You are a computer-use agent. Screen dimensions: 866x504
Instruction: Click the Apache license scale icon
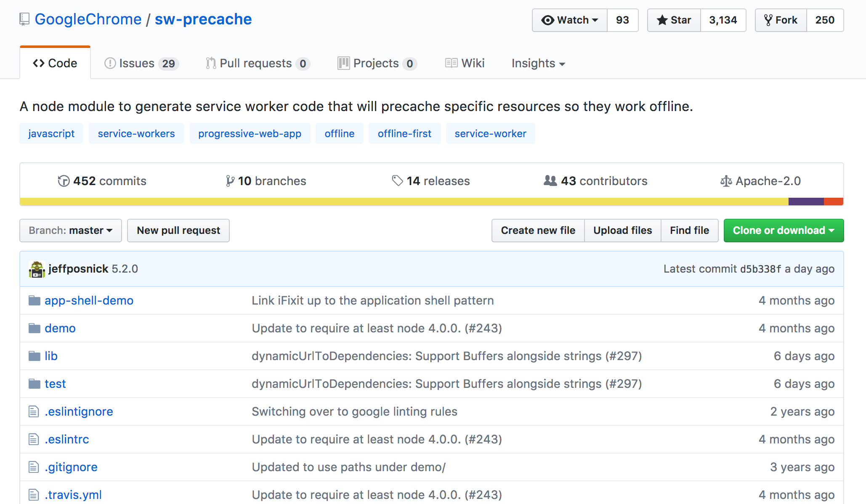(x=726, y=181)
